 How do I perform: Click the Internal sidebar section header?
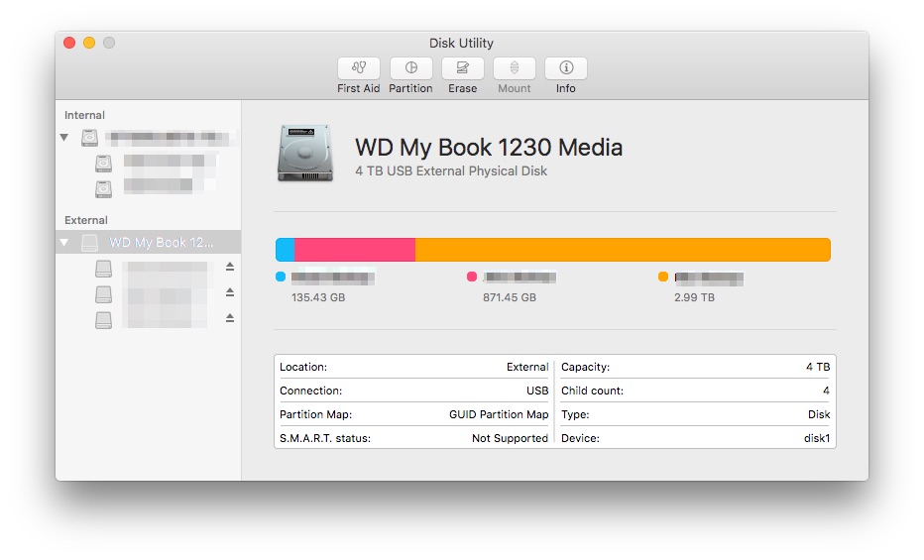coord(85,115)
